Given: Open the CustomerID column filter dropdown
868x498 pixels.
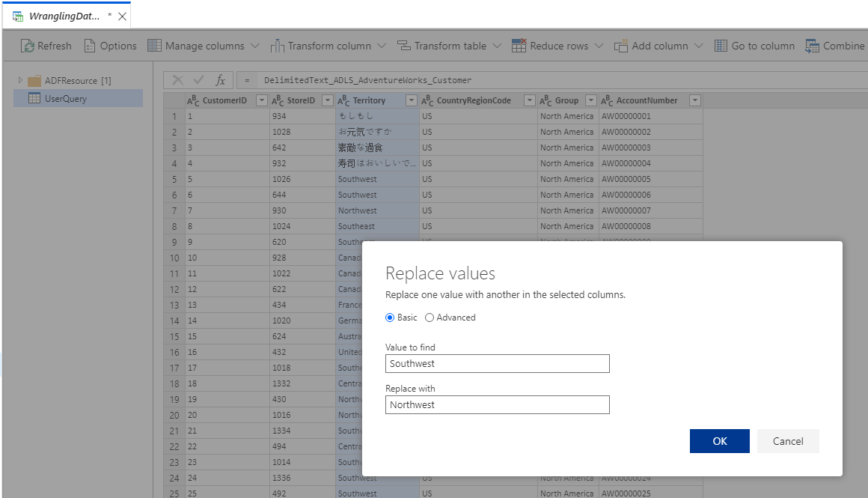Looking at the screenshot, I should 262,100.
